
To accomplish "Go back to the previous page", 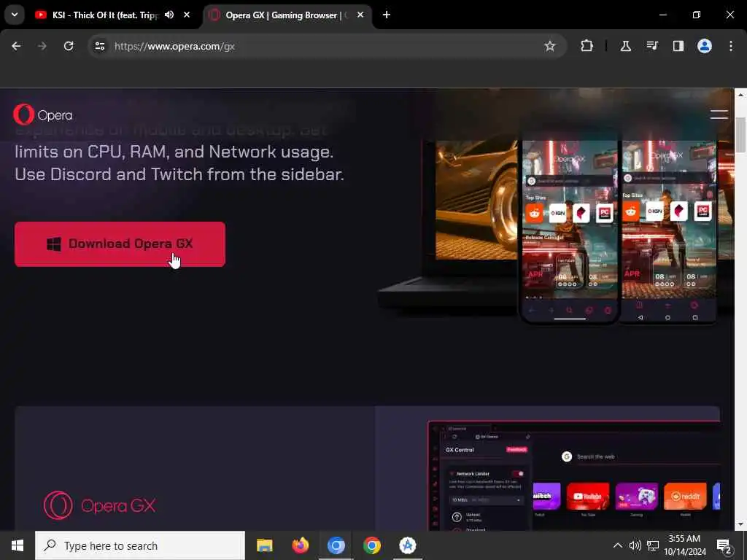I will (16, 46).
